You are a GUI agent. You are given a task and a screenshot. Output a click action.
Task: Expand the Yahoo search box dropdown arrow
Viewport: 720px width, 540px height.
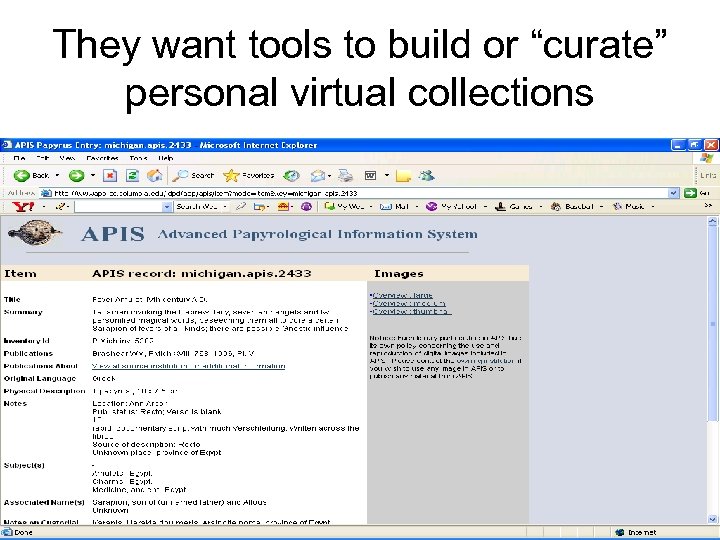tap(167, 207)
